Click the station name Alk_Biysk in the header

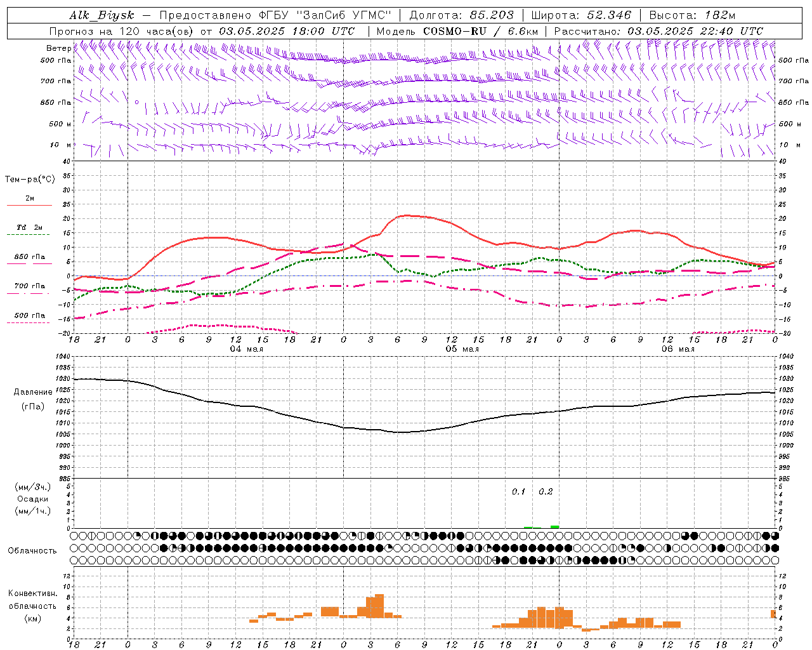pyautogui.click(x=101, y=15)
